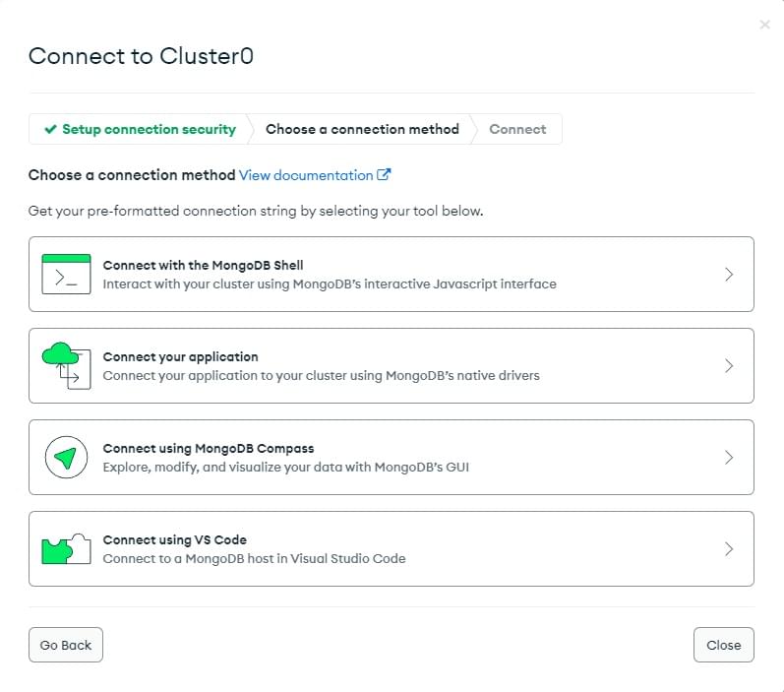
Task: Click the VS Code puzzle piece icon
Action: 66,549
